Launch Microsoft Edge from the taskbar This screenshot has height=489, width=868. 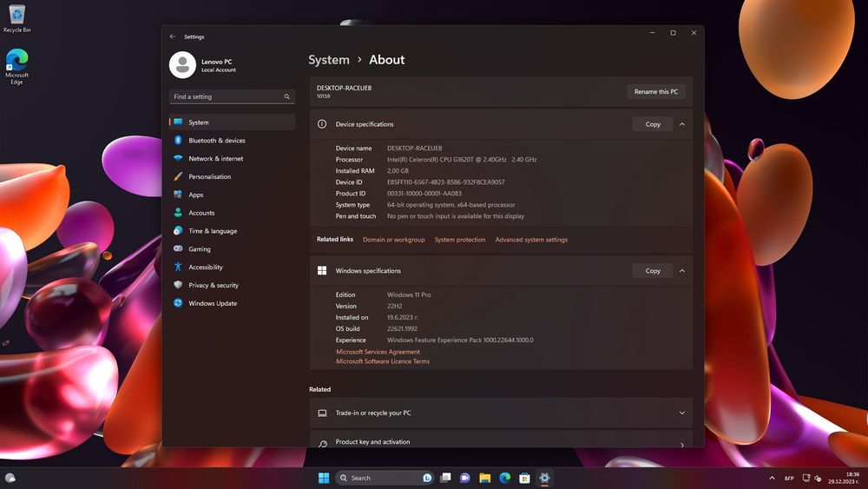coord(505,478)
